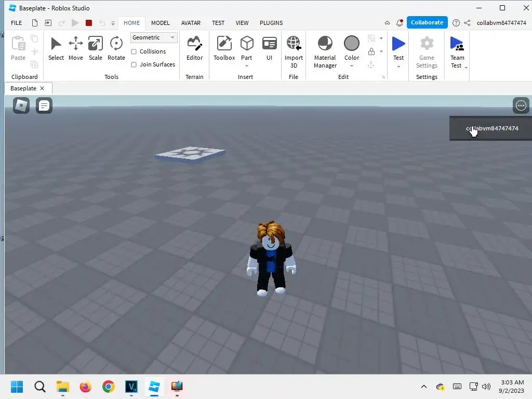This screenshot has height=399, width=532.
Task: Enable the Collisions checkbox
Action: (x=134, y=51)
